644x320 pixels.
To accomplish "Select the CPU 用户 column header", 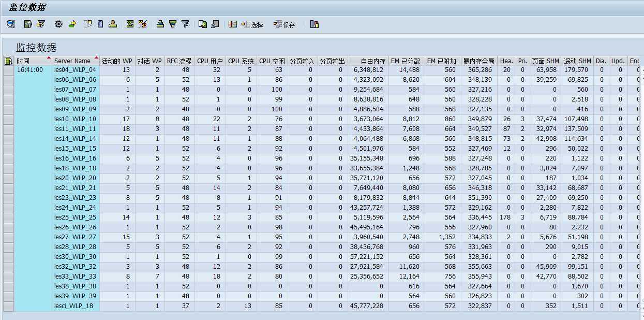I will tap(210, 61).
